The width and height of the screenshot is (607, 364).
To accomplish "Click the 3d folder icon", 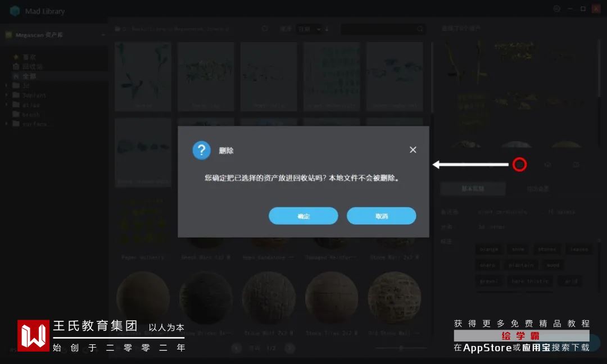I will pos(16,85).
